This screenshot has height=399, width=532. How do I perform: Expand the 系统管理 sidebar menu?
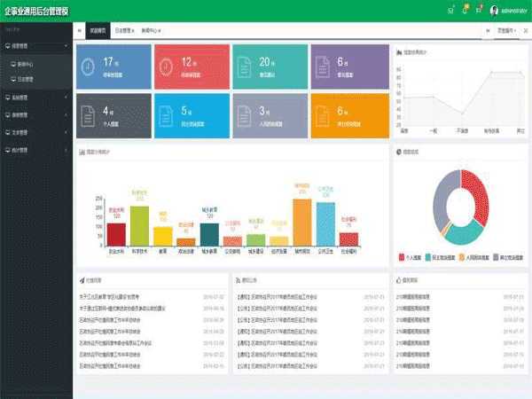coord(35,98)
